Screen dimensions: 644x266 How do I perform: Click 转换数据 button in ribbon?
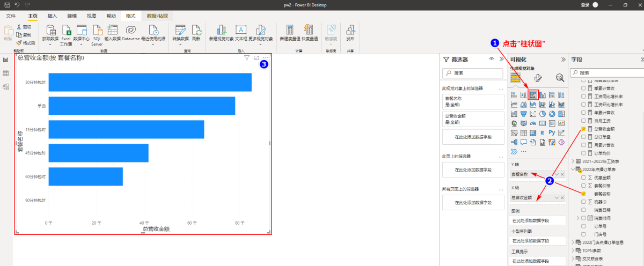coord(181,34)
